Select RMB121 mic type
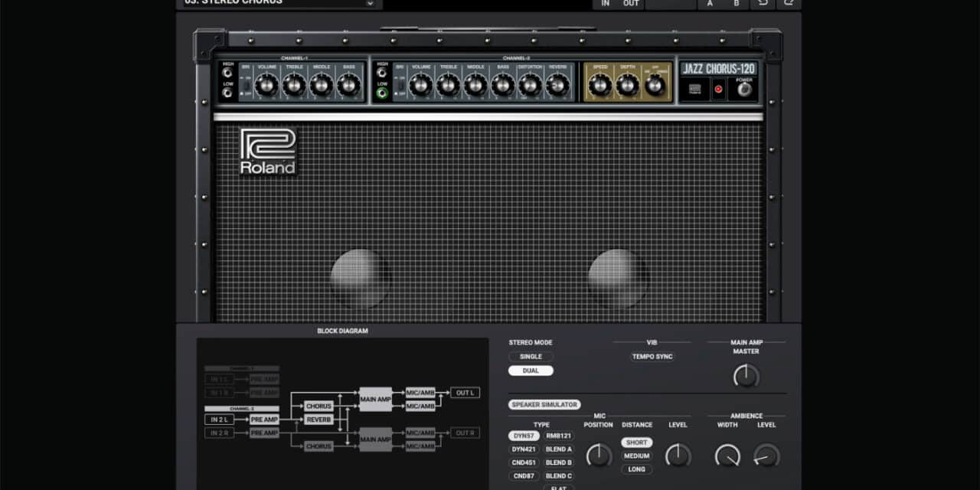 click(559, 436)
